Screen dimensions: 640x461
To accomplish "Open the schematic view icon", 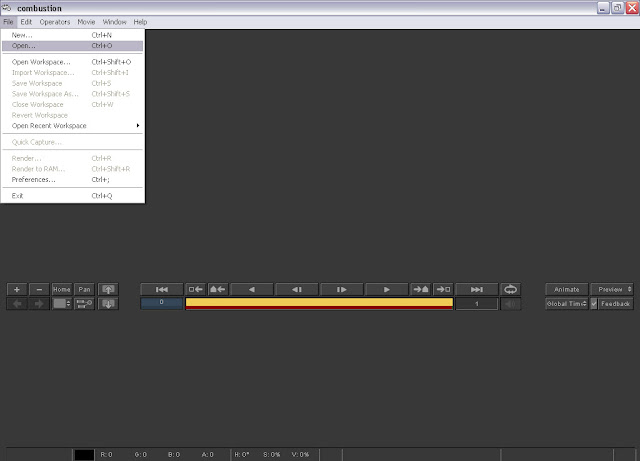I will 84,304.
